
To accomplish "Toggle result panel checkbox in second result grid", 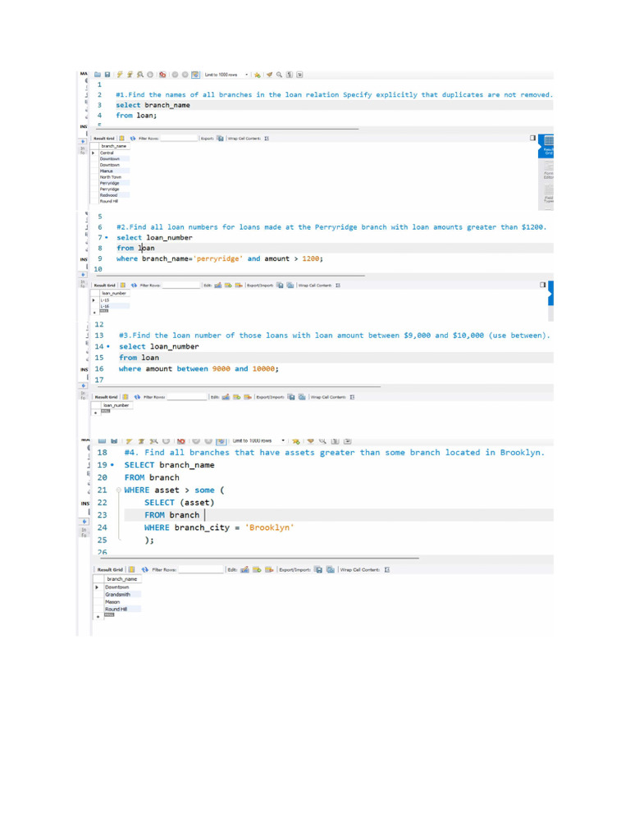I will 541,285.
